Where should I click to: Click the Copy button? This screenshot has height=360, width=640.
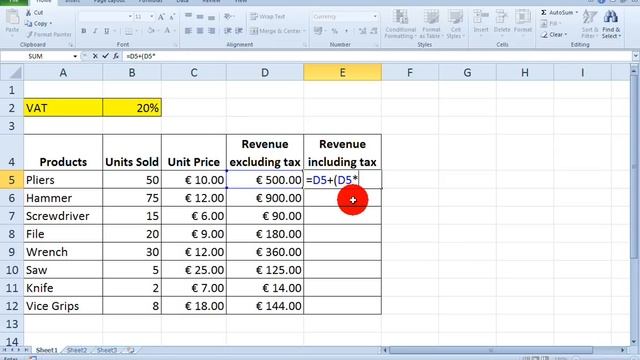[38, 24]
